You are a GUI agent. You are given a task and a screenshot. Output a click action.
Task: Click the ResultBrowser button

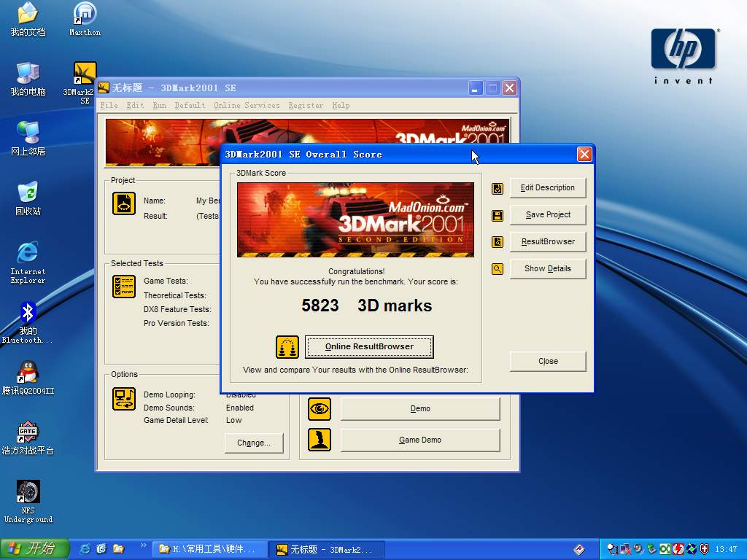click(548, 241)
